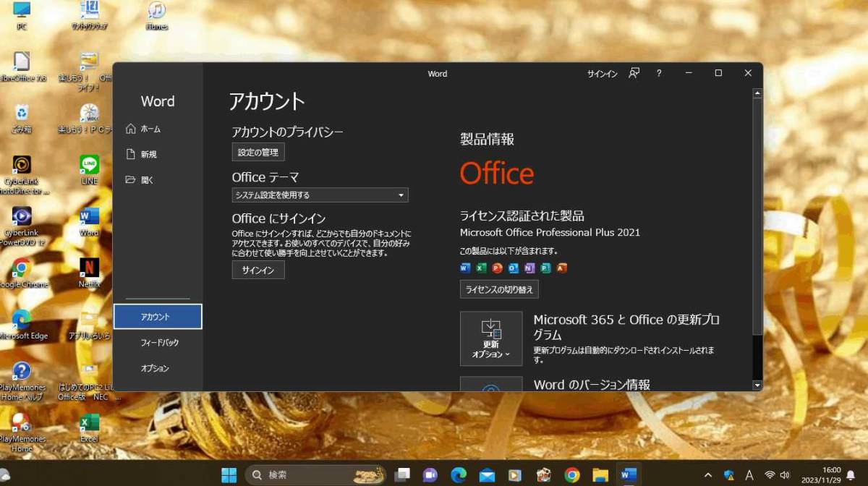Click the Access product icon

coord(562,268)
